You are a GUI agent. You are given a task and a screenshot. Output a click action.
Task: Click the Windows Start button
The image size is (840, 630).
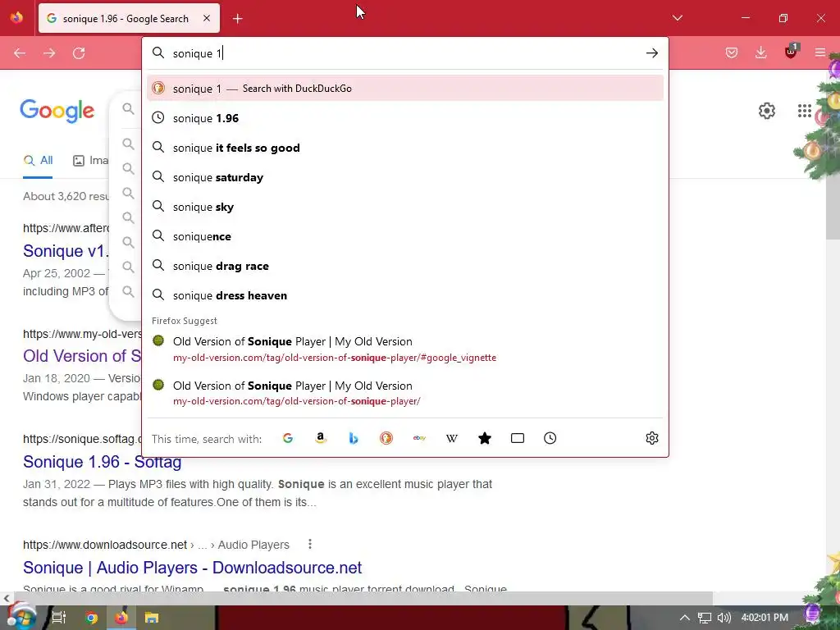coord(21,617)
